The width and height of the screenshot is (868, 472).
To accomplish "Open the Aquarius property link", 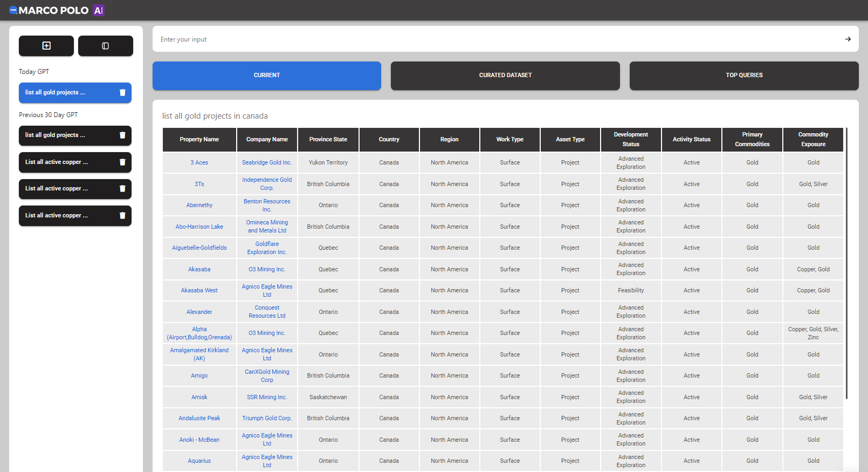I will click(199, 461).
